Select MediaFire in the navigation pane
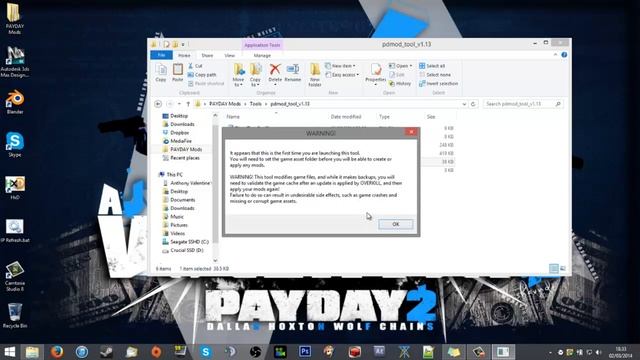 (x=181, y=141)
